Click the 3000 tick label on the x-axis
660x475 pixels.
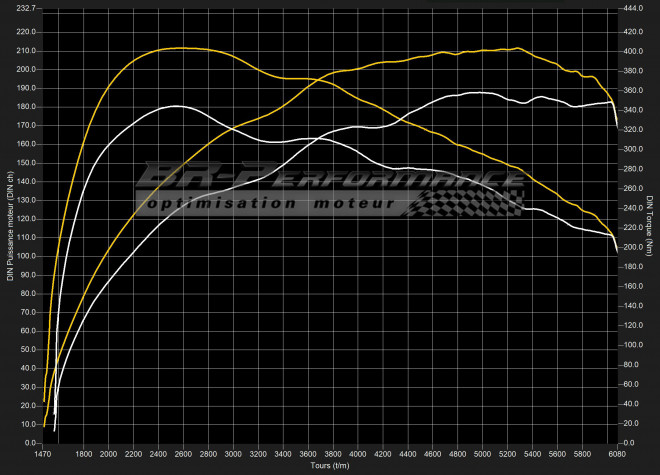click(x=234, y=454)
